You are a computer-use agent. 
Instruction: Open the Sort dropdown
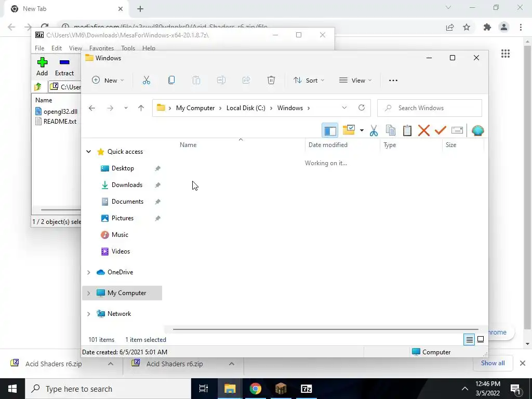point(309,81)
